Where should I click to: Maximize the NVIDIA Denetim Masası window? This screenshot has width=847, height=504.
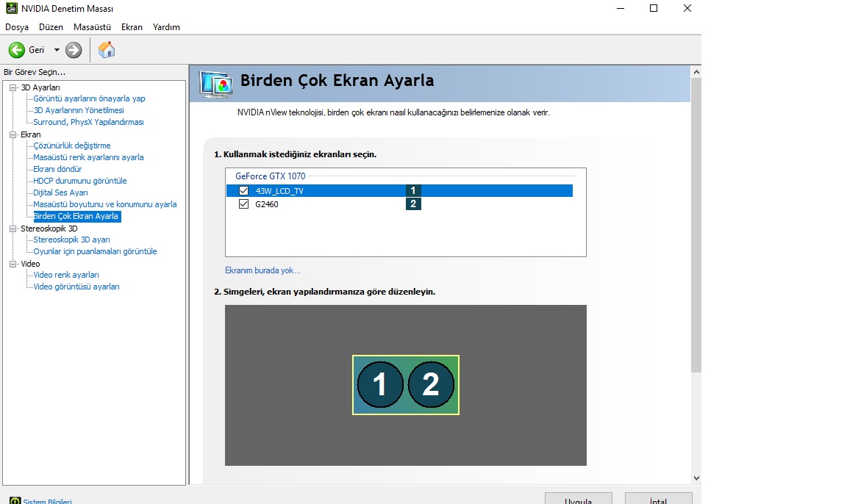pos(654,8)
